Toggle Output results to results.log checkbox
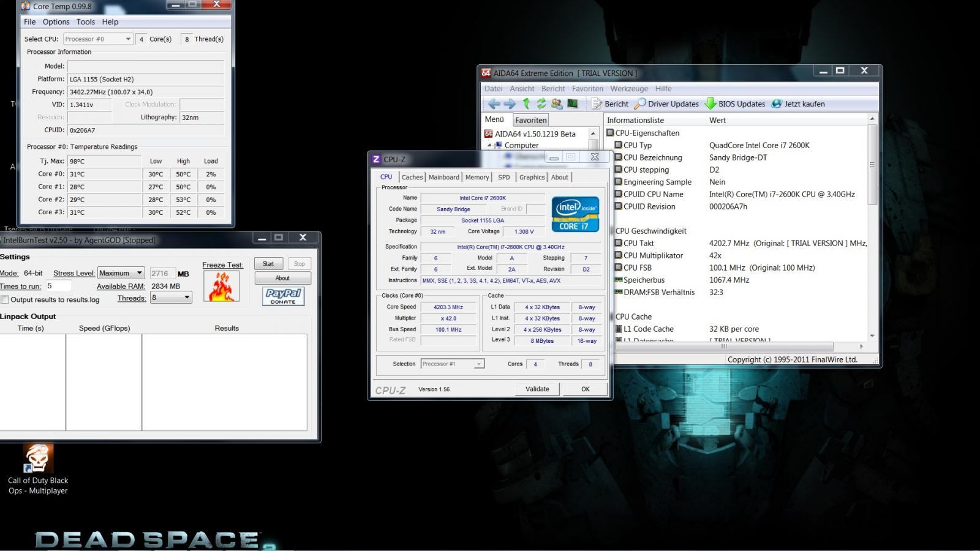 point(5,299)
